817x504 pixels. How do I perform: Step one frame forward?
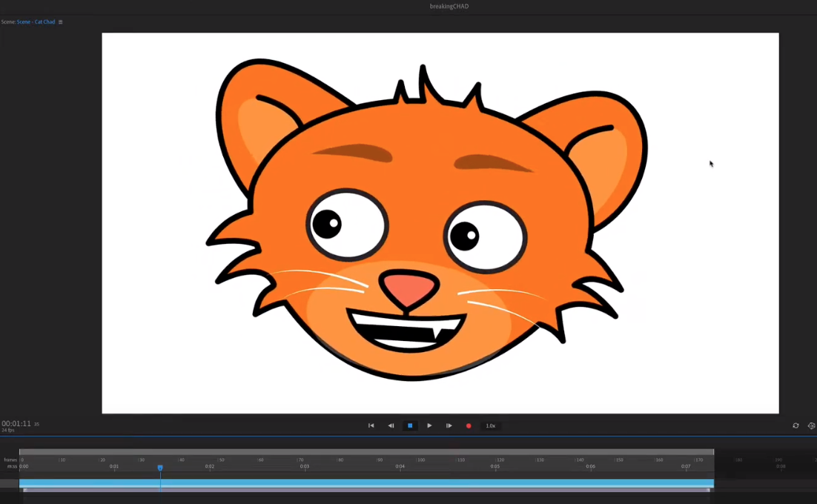coord(449,425)
